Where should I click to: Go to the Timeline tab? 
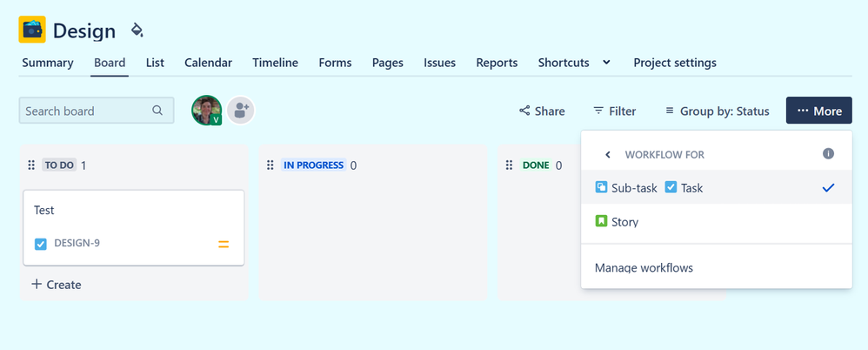click(x=275, y=63)
